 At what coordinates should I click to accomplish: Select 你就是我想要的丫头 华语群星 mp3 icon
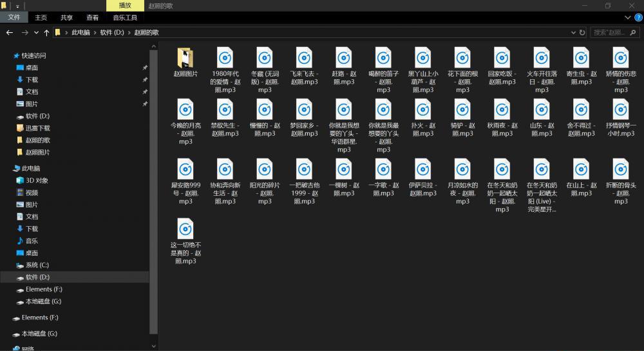pos(344,109)
